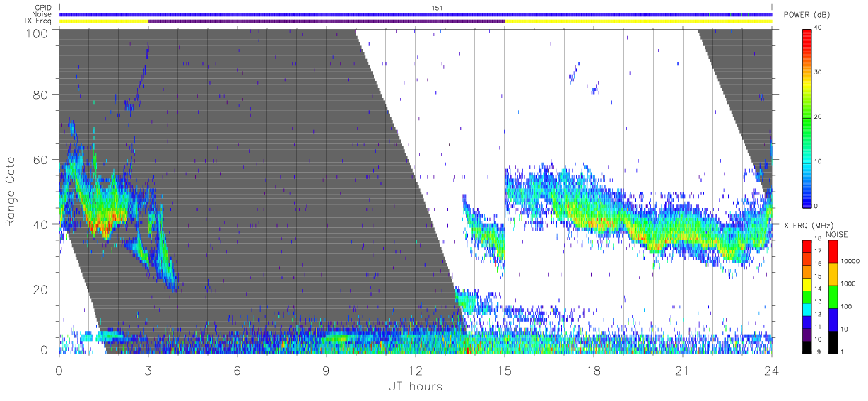Click the red top of the POWER colorbar
Viewport: 868px width, 401px height.
click(x=807, y=35)
